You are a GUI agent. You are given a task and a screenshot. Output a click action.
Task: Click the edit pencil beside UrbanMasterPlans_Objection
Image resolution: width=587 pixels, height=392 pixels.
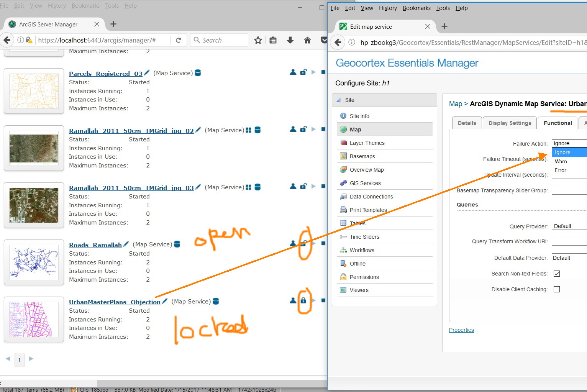point(165,301)
